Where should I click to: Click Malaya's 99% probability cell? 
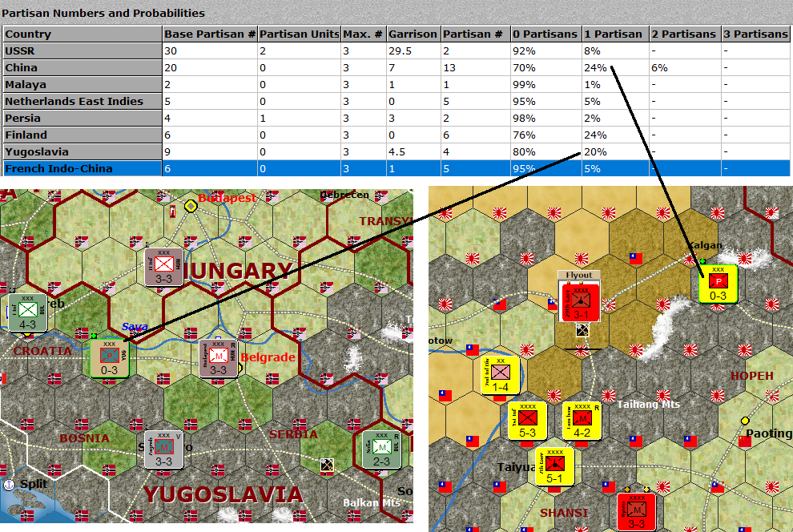coord(545,84)
